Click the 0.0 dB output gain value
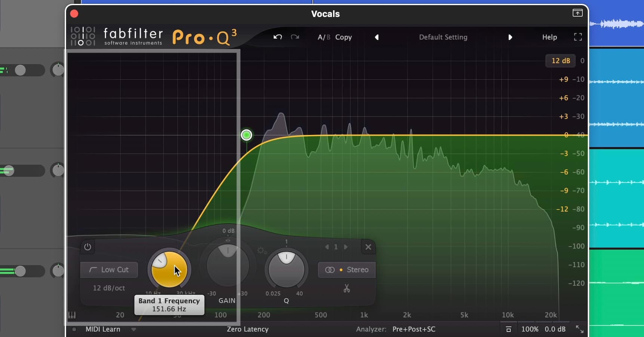Viewport: 644px width, 337px height. click(555, 329)
